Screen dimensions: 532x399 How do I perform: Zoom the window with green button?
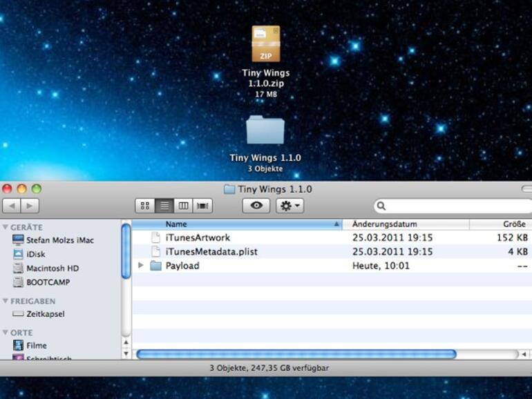(37, 189)
